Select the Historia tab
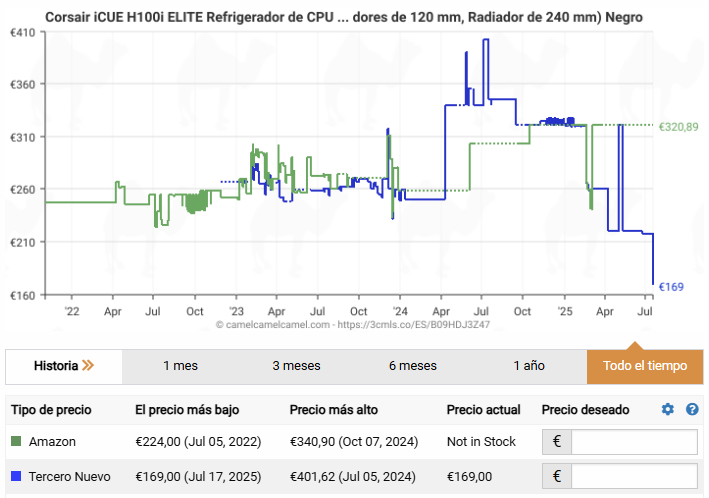Image resolution: width=709 pixels, height=498 pixels. tap(64, 366)
